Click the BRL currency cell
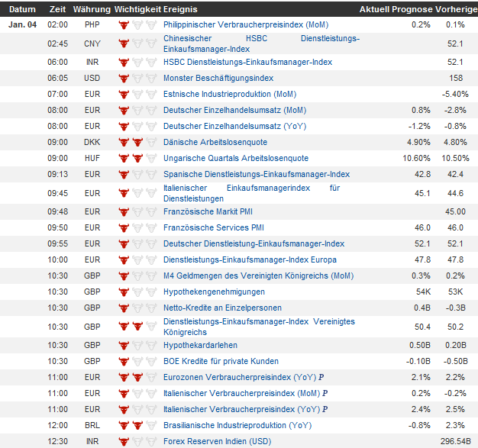This screenshot has height=448, width=478. [x=92, y=425]
